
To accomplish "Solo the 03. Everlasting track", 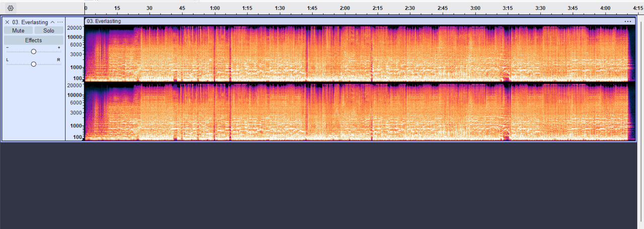I will pos(49,31).
